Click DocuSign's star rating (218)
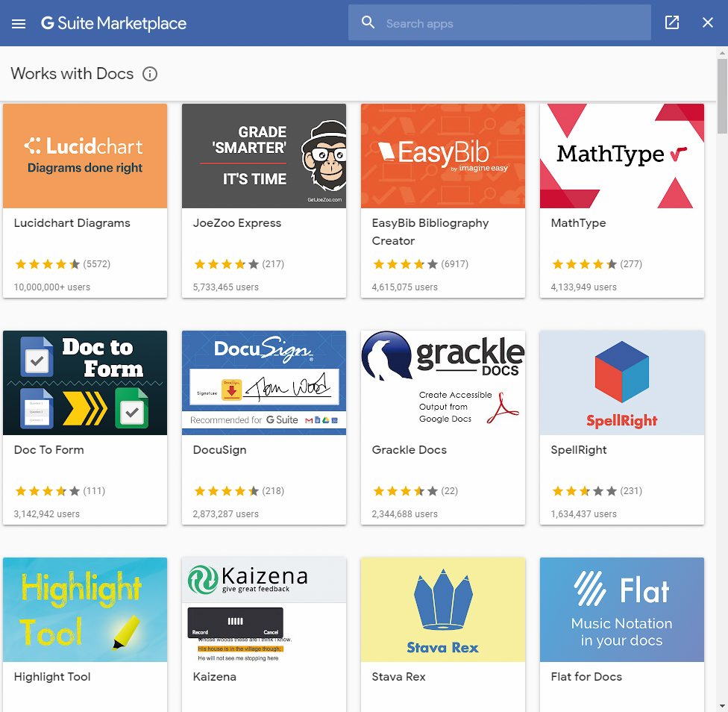 pos(239,491)
